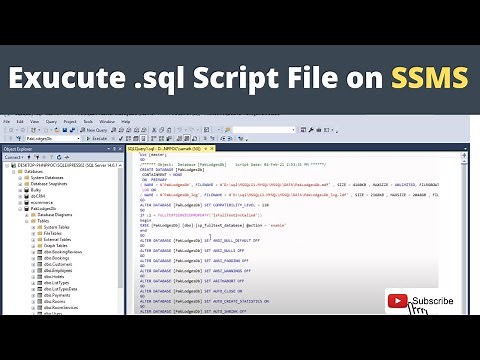The height and width of the screenshot is (360, 480).
Task: Expand the ecommerce database node
Action: [20, 202]
